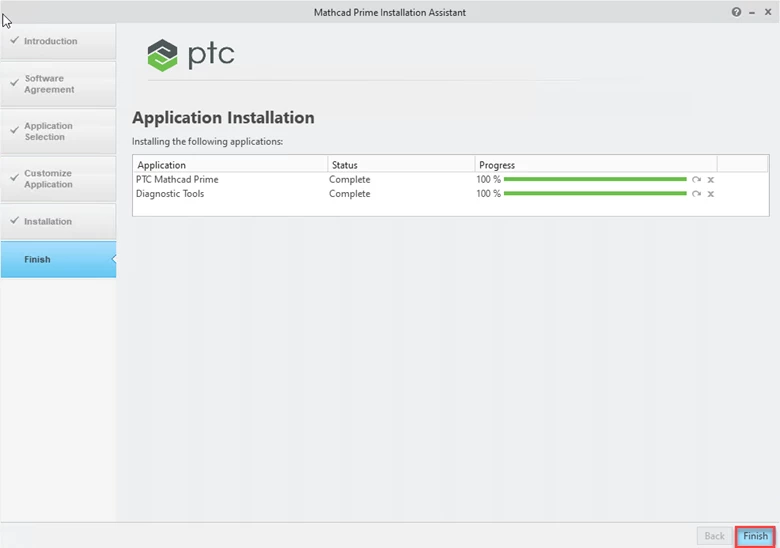This screenshot has height=548, width=780.
Task: Retry icon for Diagnostic Tools row
Action: tap(696, 193)
